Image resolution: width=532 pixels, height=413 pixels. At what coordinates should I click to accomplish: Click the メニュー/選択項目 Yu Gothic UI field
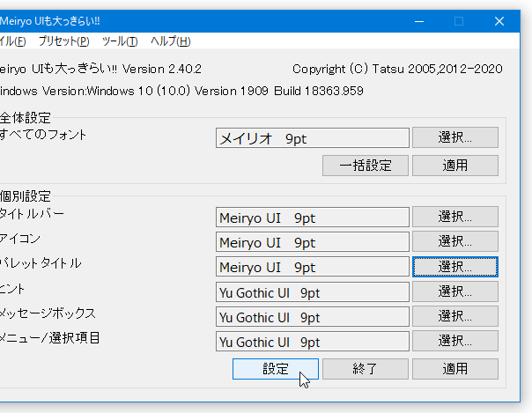pyautogui.click(x=312, y=342)
